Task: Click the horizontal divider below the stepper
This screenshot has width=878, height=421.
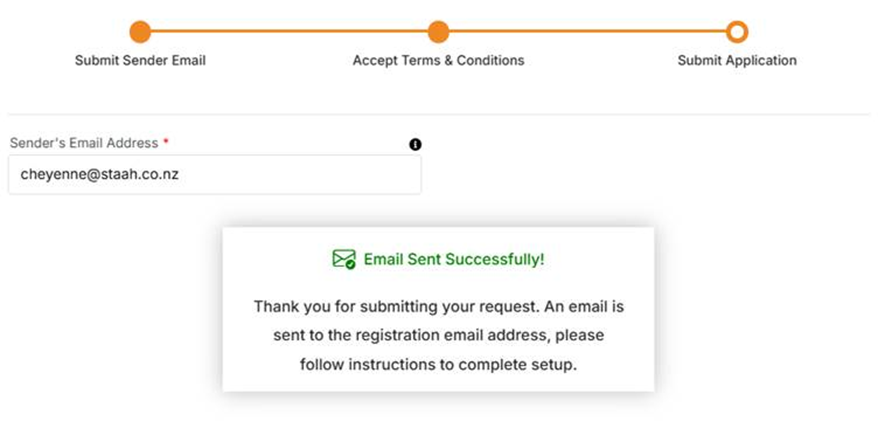Action: (438, 114)
